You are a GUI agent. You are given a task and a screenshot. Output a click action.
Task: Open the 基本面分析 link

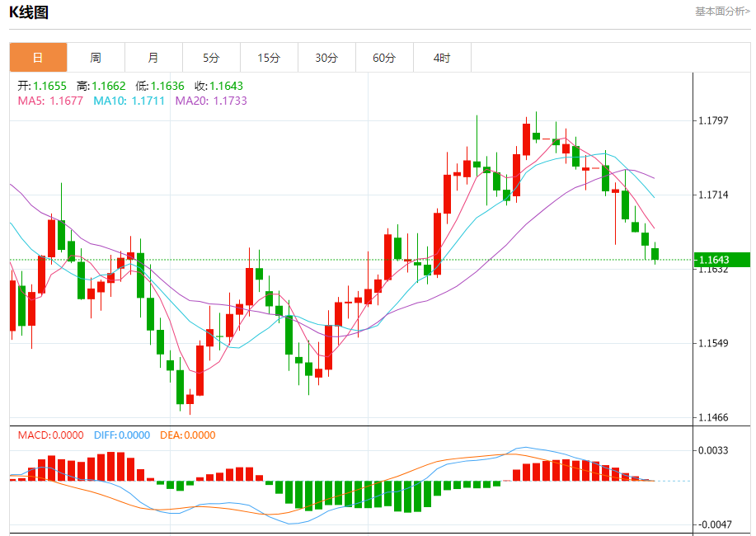coord(722,12)
